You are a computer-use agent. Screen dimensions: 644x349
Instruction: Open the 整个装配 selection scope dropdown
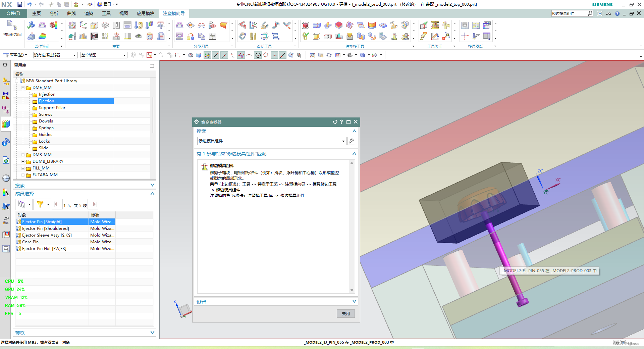pos(104,55)
